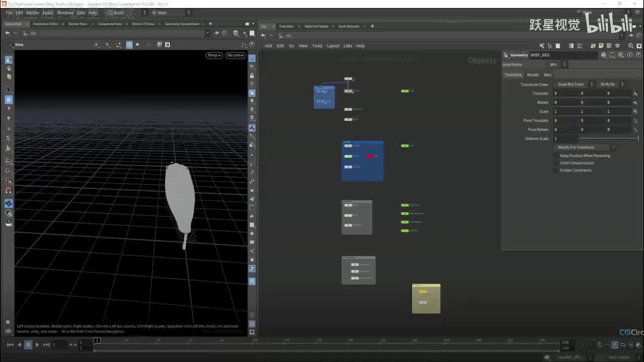Switch to the Geometry Spreadsheet tab

(x=182, y=24)
